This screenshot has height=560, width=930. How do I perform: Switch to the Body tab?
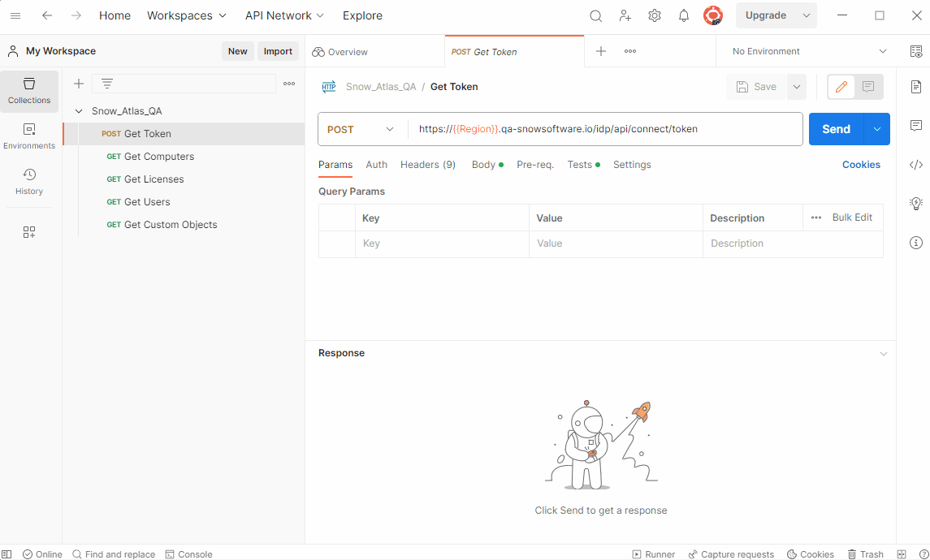pyautogui.click(x=487, y=165)
